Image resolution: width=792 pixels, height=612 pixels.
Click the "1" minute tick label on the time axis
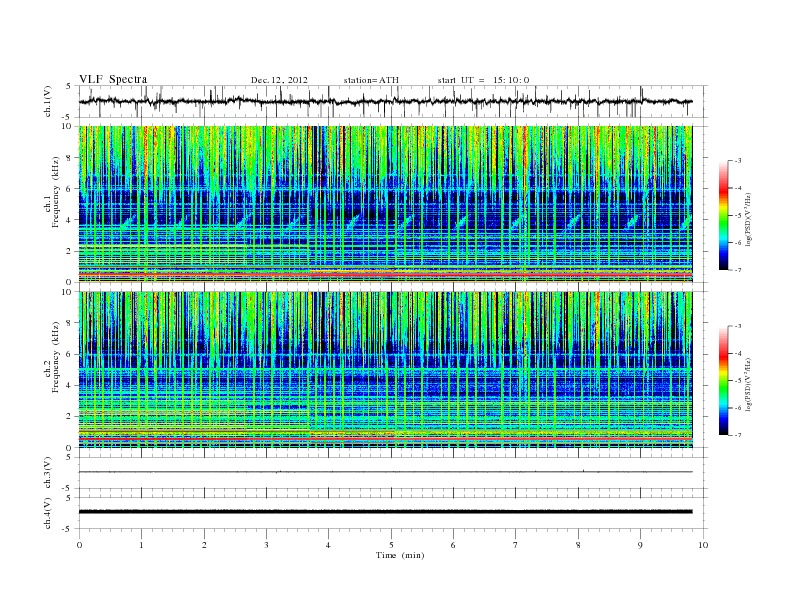pos(141,545)
